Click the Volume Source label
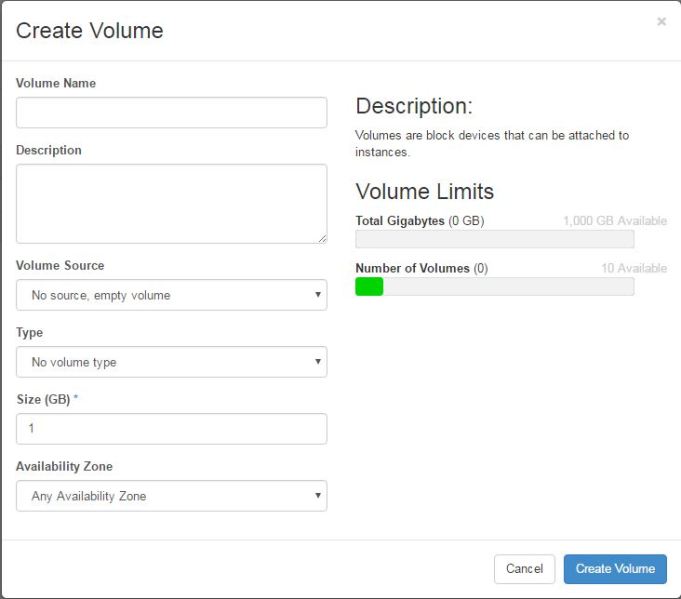Screen dimensions: 681x599 [x=60, y=266]
